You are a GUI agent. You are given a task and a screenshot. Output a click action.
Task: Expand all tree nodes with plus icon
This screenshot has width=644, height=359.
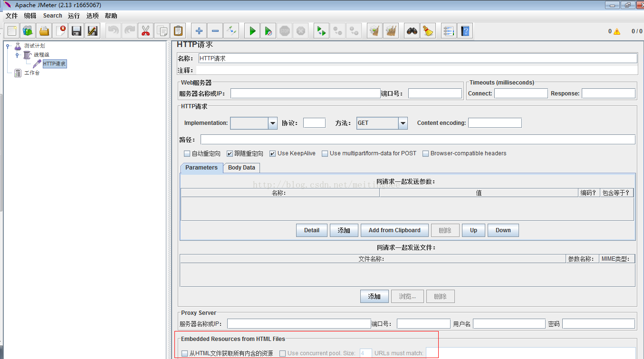coord(199,31)
